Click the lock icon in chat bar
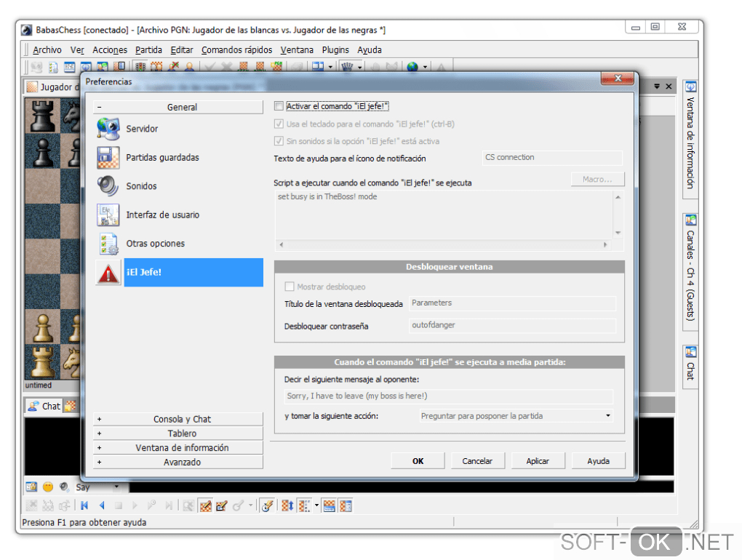 coord(31,487)
